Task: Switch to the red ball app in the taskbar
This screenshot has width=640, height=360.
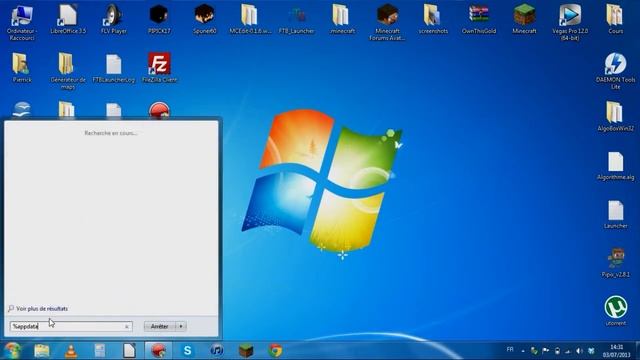Action: pyautogui.click(x=158, y=351)
